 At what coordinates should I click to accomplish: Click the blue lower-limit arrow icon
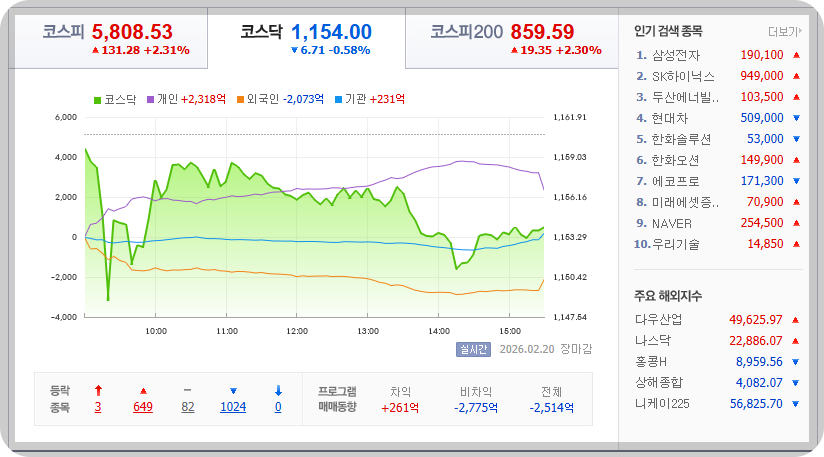(x=279, y=390)
